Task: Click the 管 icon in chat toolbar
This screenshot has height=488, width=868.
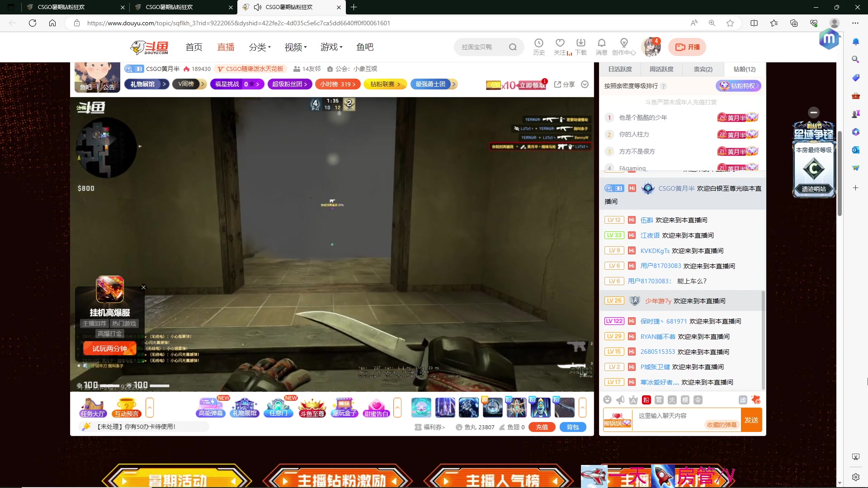Action: [659, 400]
